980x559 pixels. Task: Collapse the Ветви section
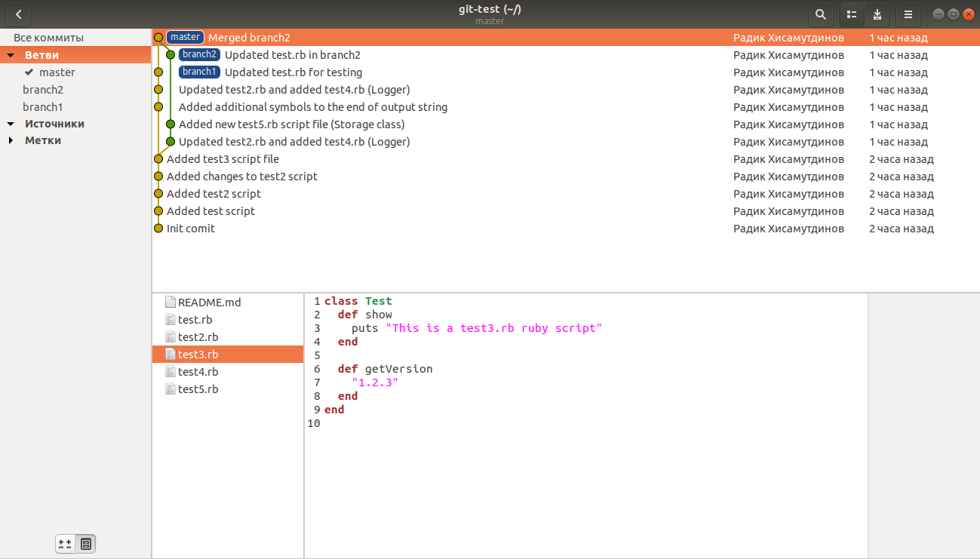pyautogui.click(x=11, y=55)
